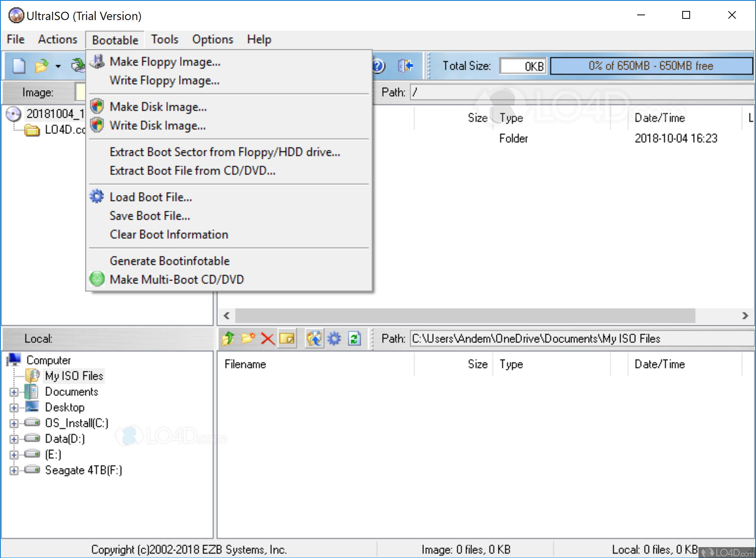The image size is (756, 558).
Task: Click the Folder type cell in image list
Action: pos(514,138)
